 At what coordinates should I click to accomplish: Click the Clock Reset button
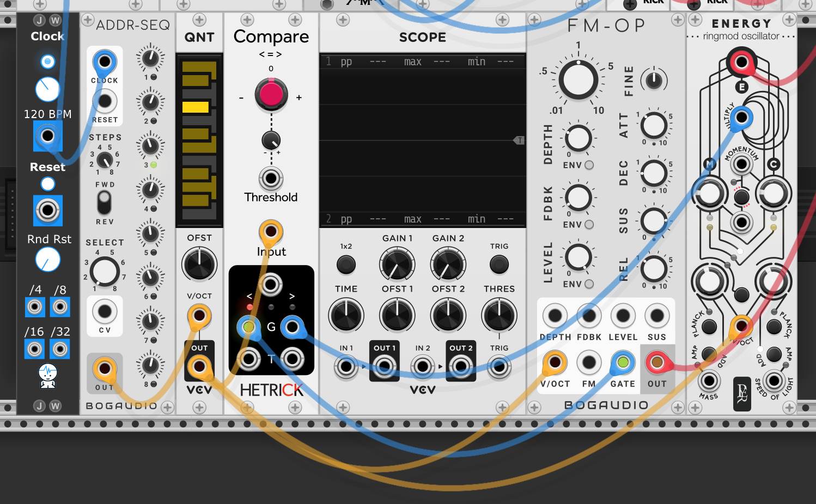pyautogui.click(x=48, y=184)
